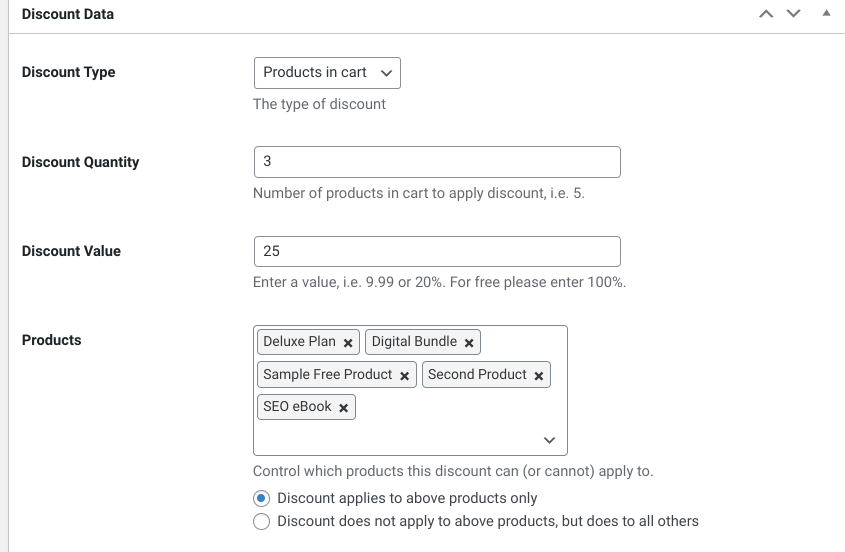Screen dimensions: 845x552
Task: Click the Discount Data panel heading
Action: coord(68,15)
